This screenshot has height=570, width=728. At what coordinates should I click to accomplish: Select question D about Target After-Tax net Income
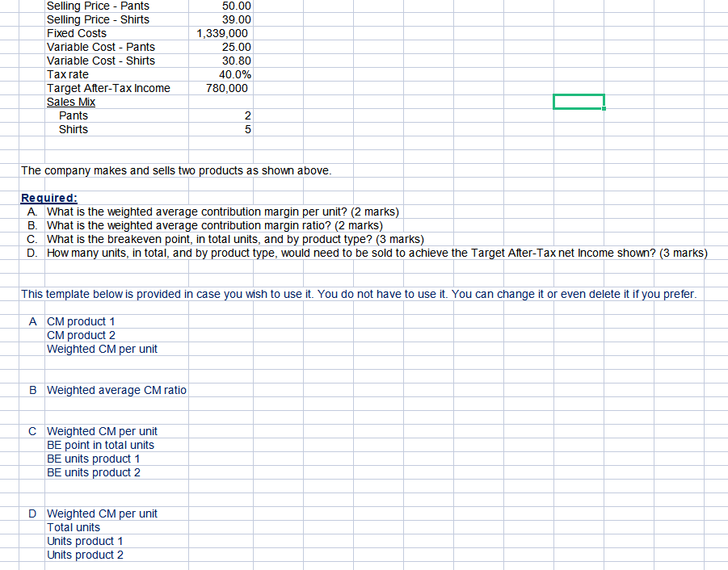377,253
